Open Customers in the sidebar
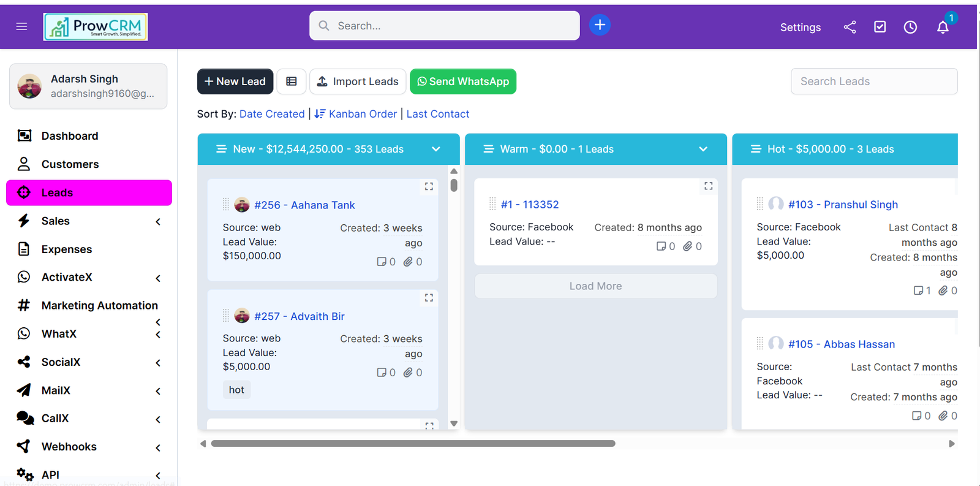Viewport: 980px width, 486px height. click(89, 164)
